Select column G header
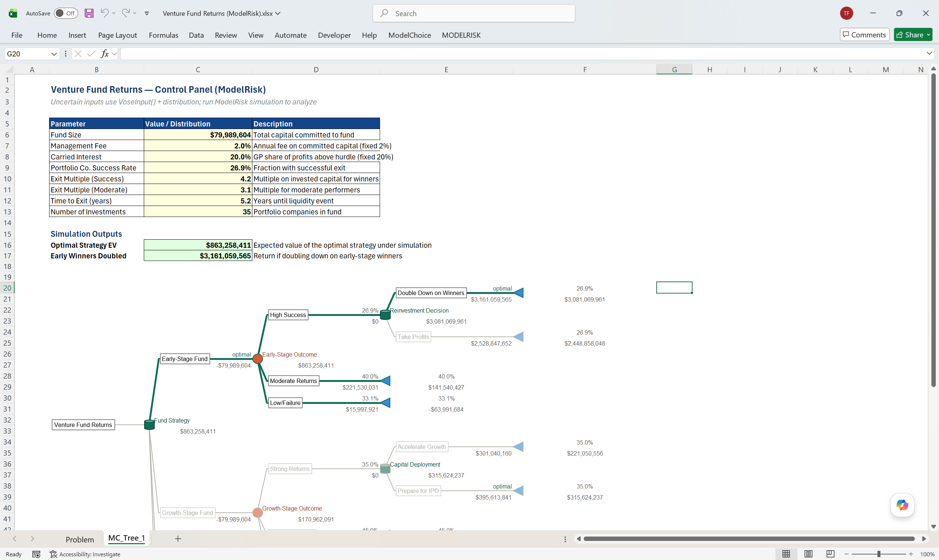 pos(674,69)
